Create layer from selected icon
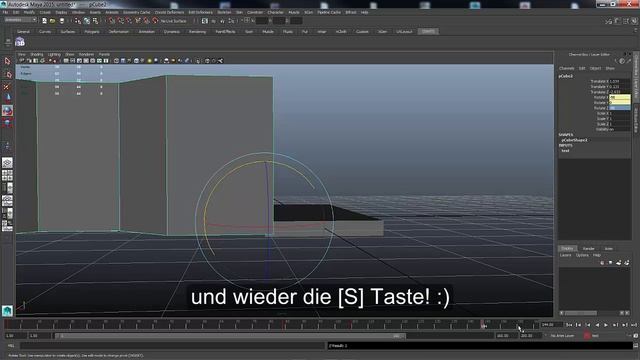This screenshot has height=360, width=640. (x=627, y=263)
